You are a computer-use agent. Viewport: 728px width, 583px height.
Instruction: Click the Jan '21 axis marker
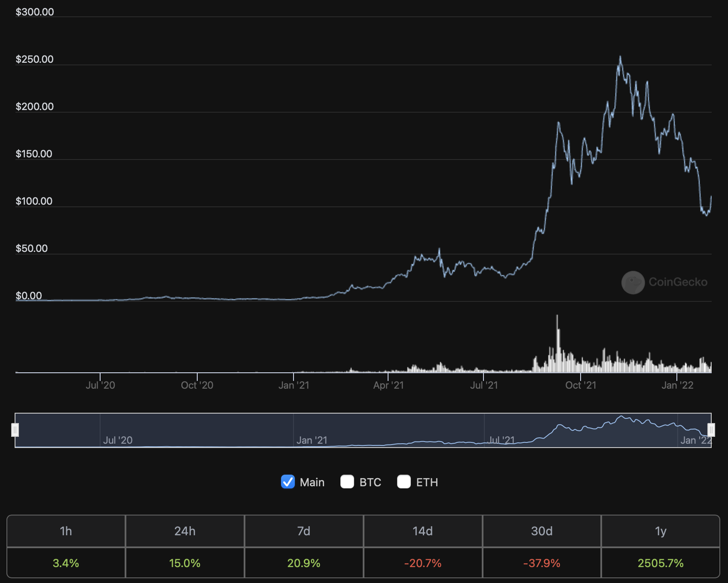(294, 385)
